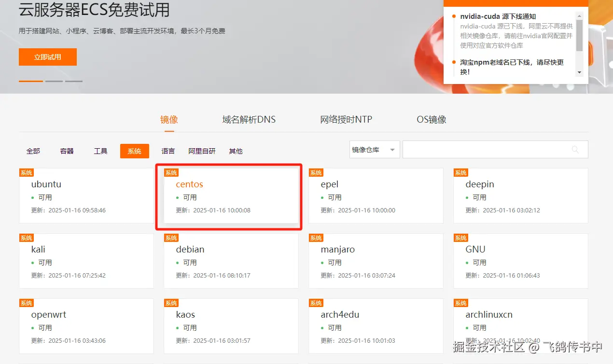Viewport: 613px width, 364px height.
Task: Click 系统 tag on openwrt card
Action: 27,303
